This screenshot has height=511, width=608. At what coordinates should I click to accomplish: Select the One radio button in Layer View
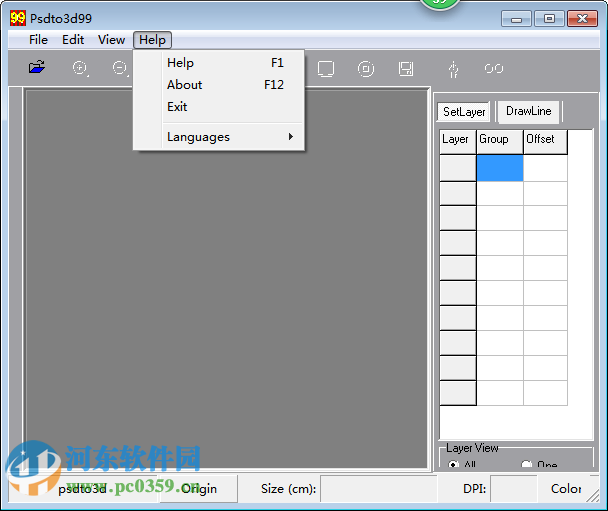[x=527, y=464]
